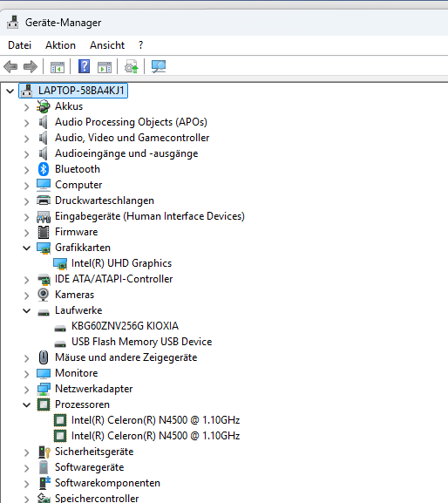Image resolution: width=448 pixels, height=503 pixels.
Task: Select Audio, Video und Gamecontroller label
Action: (x=132, y=138)
